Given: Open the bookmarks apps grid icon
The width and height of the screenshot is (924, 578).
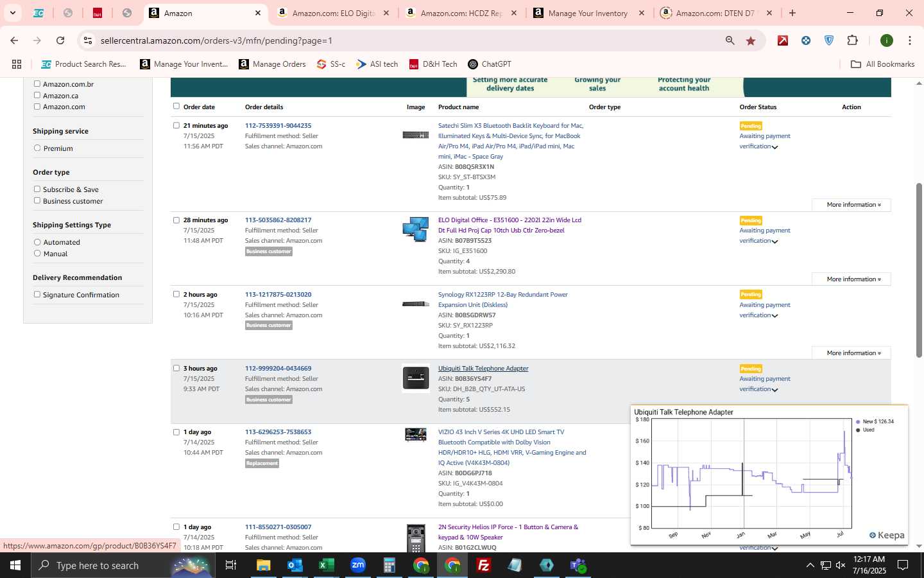Looking at the screenshot, I should tap(17, 64).
